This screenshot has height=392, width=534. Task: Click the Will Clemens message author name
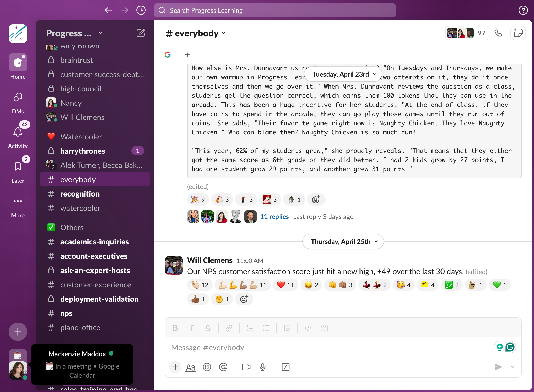coord(210,260)
